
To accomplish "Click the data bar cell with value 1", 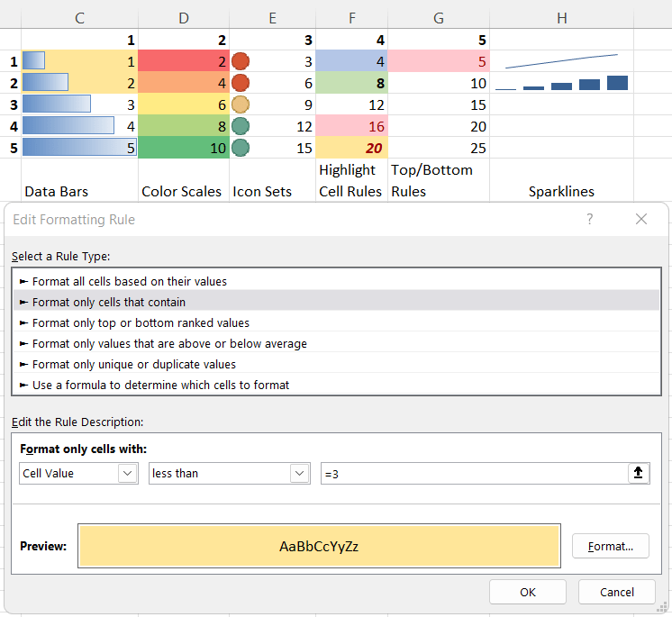I will click(x=79, y=61).
